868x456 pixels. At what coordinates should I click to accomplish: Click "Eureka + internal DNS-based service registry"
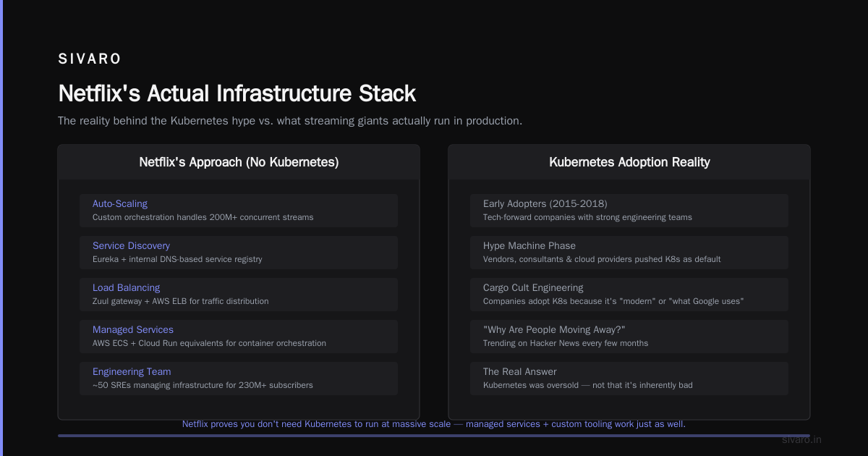tap(177, 259)
